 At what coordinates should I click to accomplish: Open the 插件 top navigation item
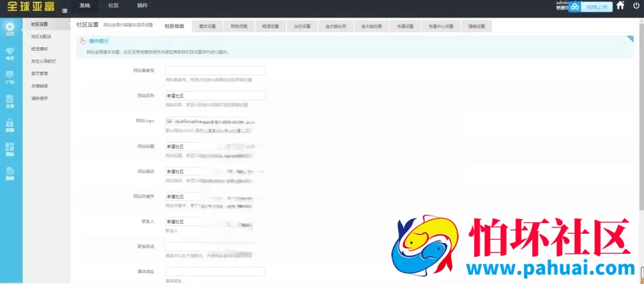143,6
